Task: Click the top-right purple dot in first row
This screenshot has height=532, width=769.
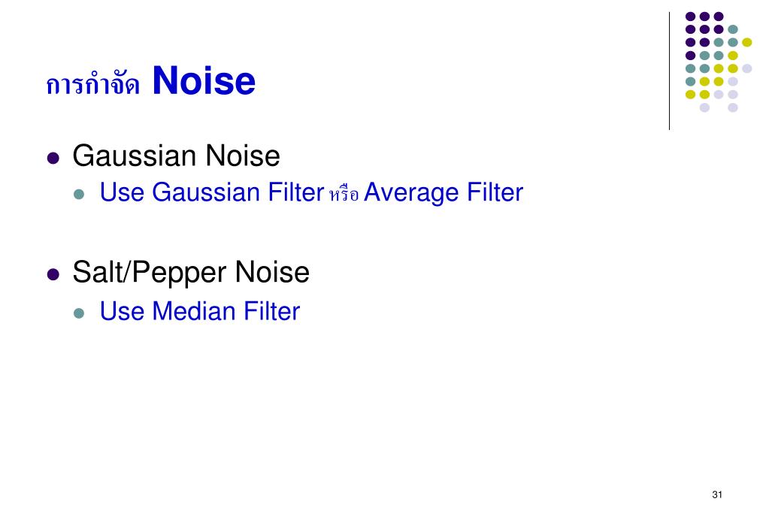Action: [719, 17]
